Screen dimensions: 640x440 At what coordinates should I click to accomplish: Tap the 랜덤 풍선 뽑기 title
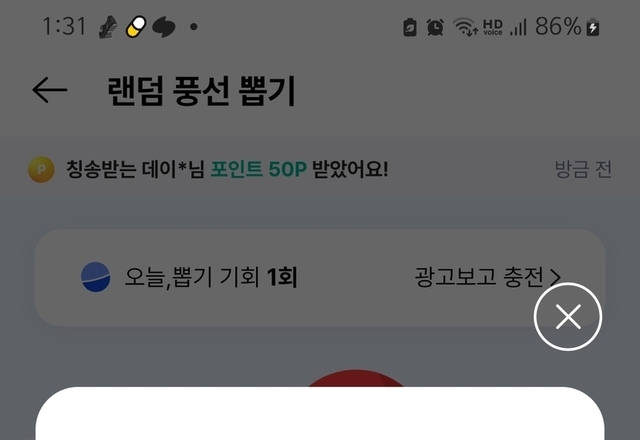pyautogui.click(x=201, y=91)
